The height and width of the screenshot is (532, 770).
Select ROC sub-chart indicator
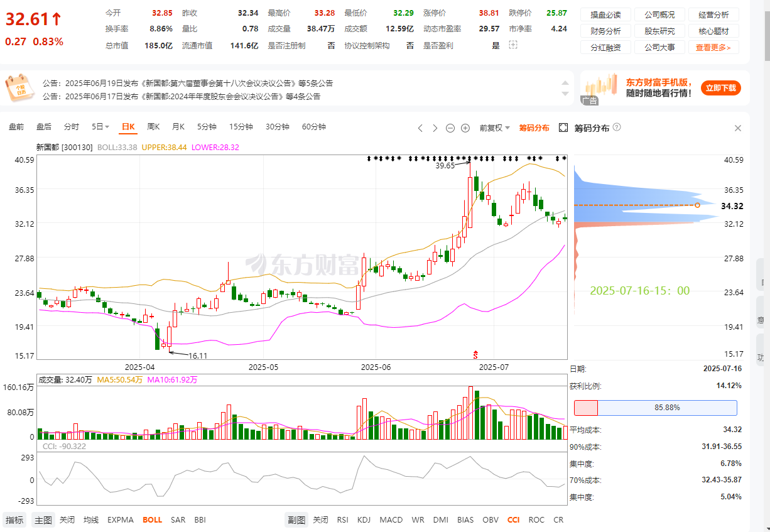pos(536,520)
